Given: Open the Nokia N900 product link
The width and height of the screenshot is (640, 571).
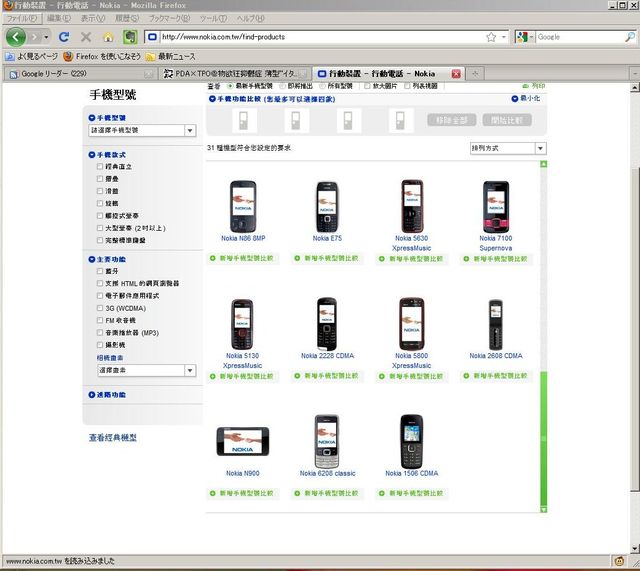Looking at the screenshot, I should (x=241, y=473).
